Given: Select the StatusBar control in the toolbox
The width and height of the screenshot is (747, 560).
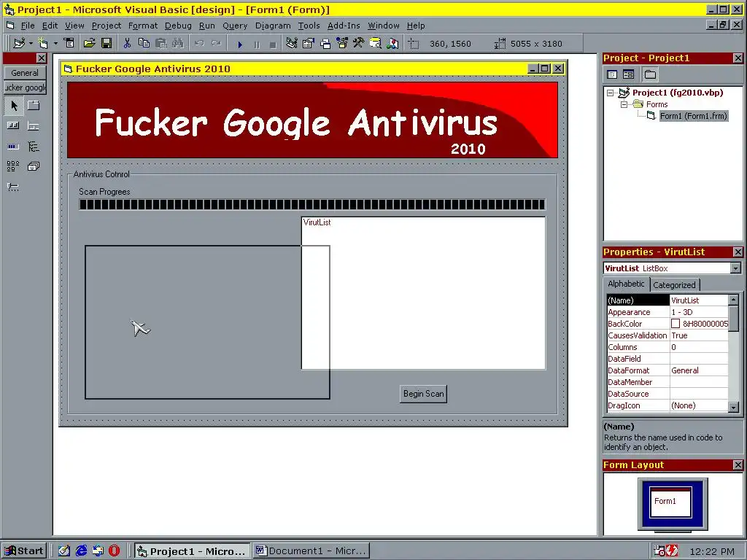Looking at the screenshot, I should pos(34,125).
